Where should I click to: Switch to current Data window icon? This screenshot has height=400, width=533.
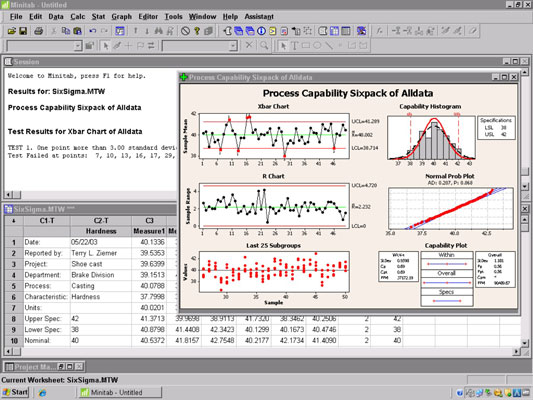334,31
